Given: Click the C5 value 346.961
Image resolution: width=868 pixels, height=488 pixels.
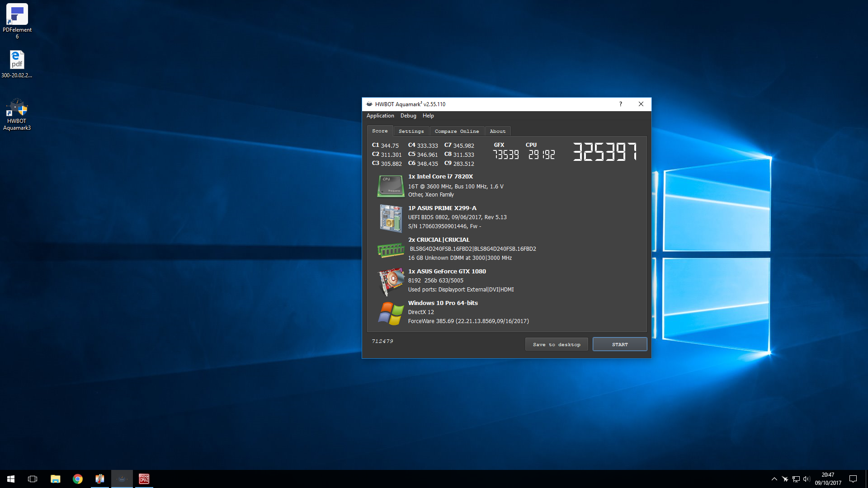Looking at the screenshot, I should (427, 155).
